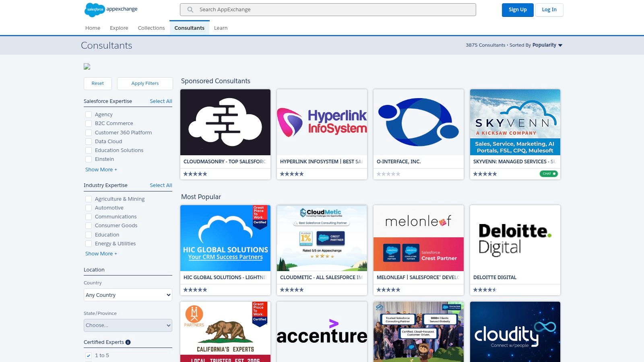Open the State/Province Choose dropdown
The height and width of the screenshot is (362, 644).
click(128, 325)
